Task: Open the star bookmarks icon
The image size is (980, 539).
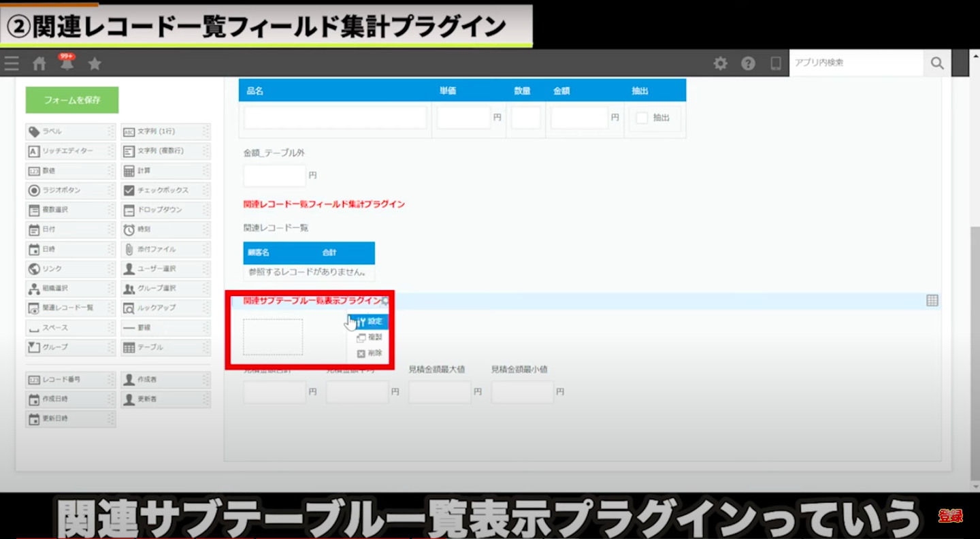Action: click(x=95, y=64)
